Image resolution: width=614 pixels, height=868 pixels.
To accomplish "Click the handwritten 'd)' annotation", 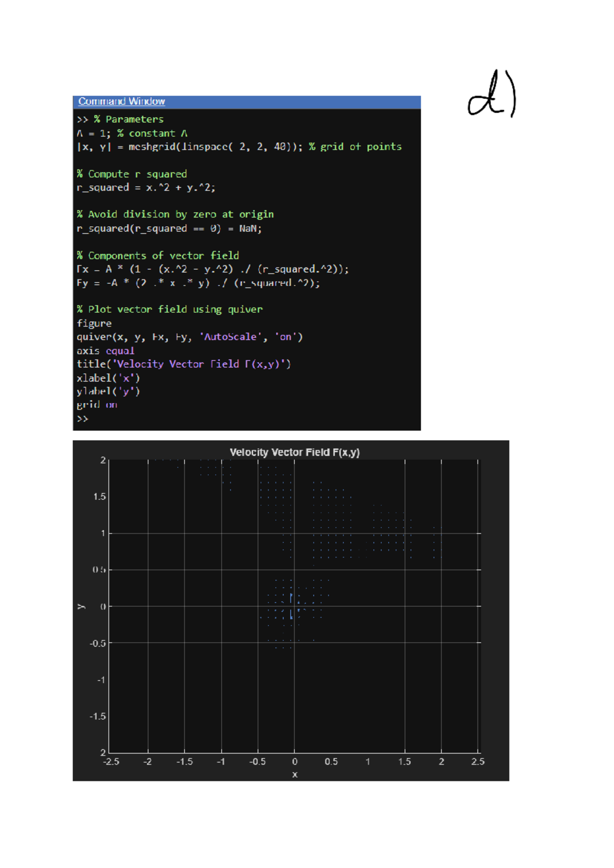I will pyautogui.click(x=492, y=95).
